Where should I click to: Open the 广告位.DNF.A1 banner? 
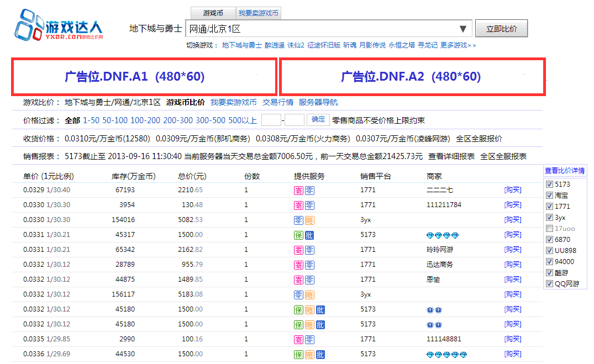(144, 77)
